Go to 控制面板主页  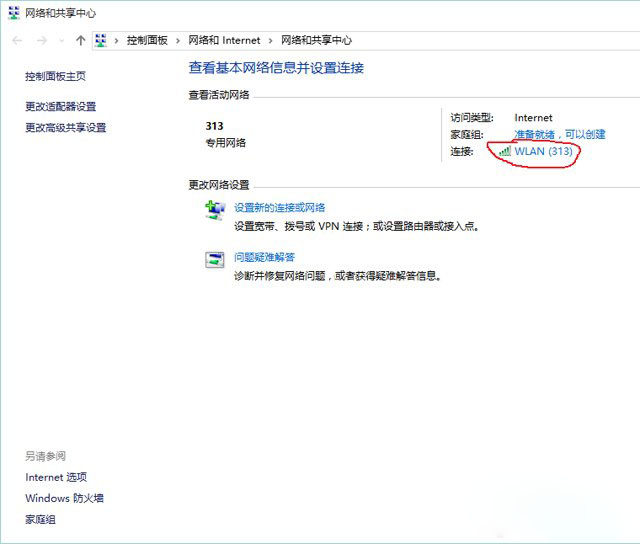tap(56, 76)
